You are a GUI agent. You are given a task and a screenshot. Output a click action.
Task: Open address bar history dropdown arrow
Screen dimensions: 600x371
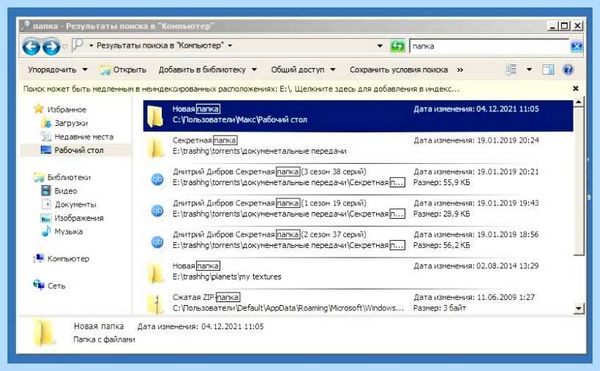point(380,46)
